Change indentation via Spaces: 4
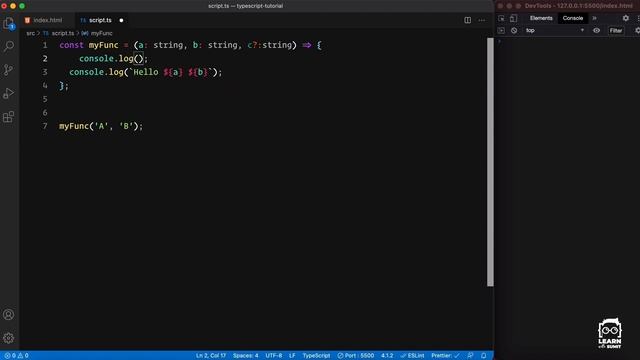This screenshot has width=640, height=360. [x=245, y=356]
